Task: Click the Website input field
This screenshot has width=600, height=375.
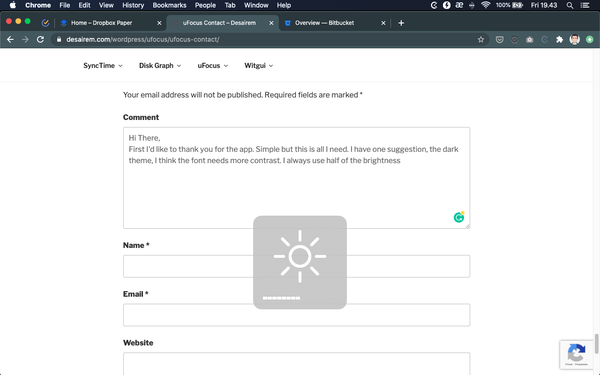Action: (x=297, y=364)
